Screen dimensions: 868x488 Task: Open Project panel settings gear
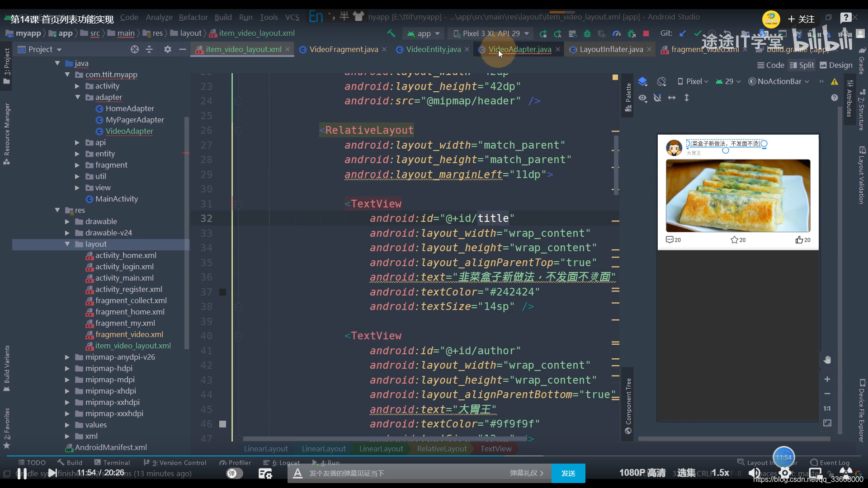coord(168,49)
